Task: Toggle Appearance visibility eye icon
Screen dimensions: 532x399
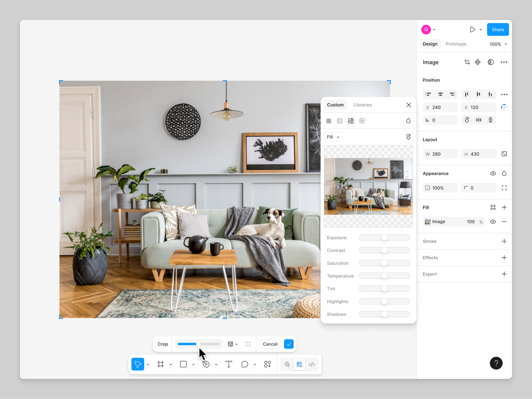Action: [x=493, y=173]
